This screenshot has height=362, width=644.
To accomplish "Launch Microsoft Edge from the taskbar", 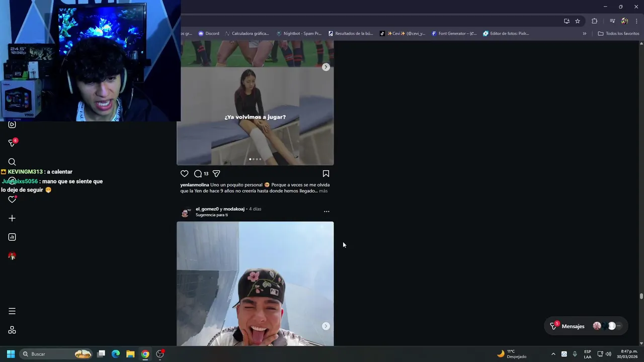I will 116,354.
